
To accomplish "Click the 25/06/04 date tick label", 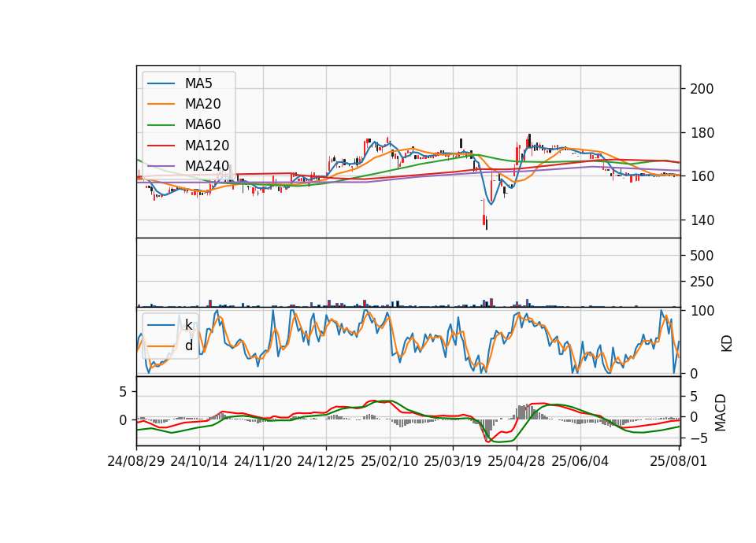I will click(580, 461).
